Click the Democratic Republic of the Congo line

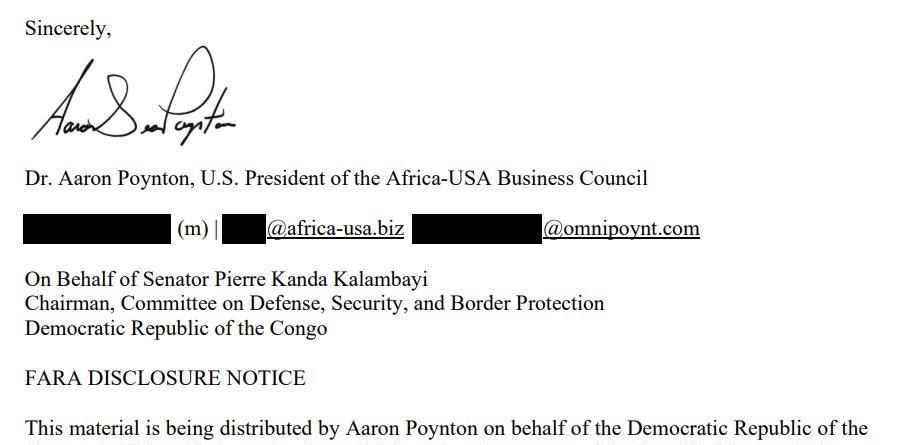pos(176,328)
